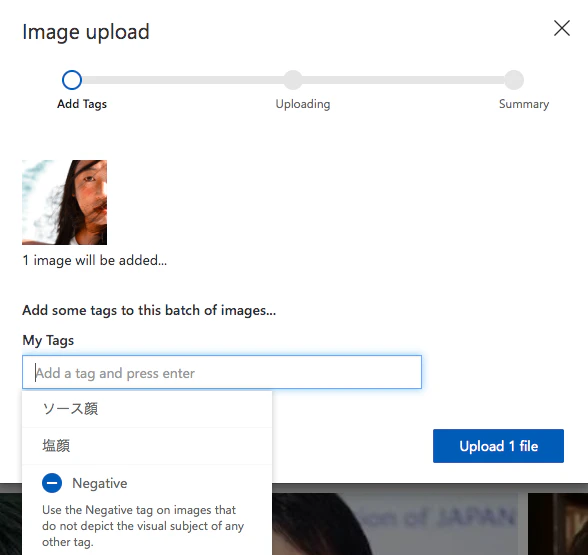Focus the Add a tag input field
588x555 pixels.
222,372
